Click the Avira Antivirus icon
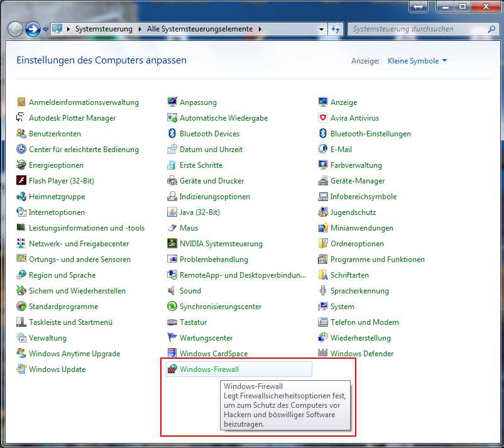The width and height of the screenshot is (504, 448). pos(323,117)
